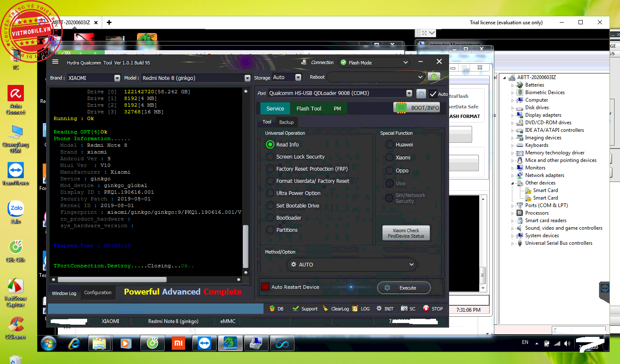
Task: Switch to the PM tab
Action: [x=337, y=108]
